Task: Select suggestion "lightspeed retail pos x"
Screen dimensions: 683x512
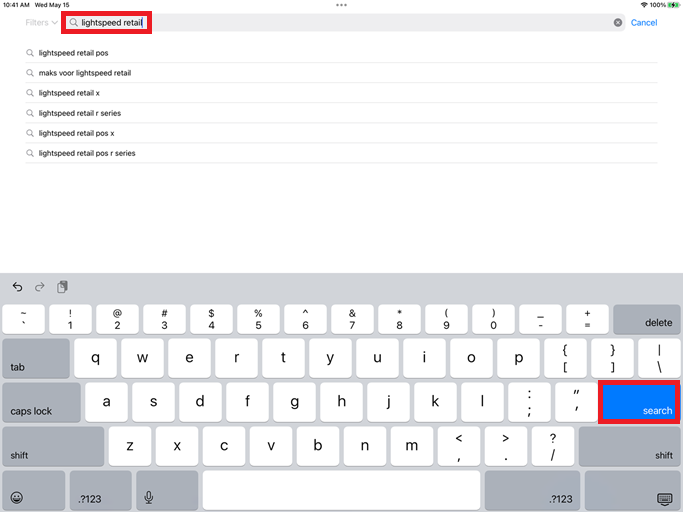Action: pyautogui.click(x=341, y=133)
